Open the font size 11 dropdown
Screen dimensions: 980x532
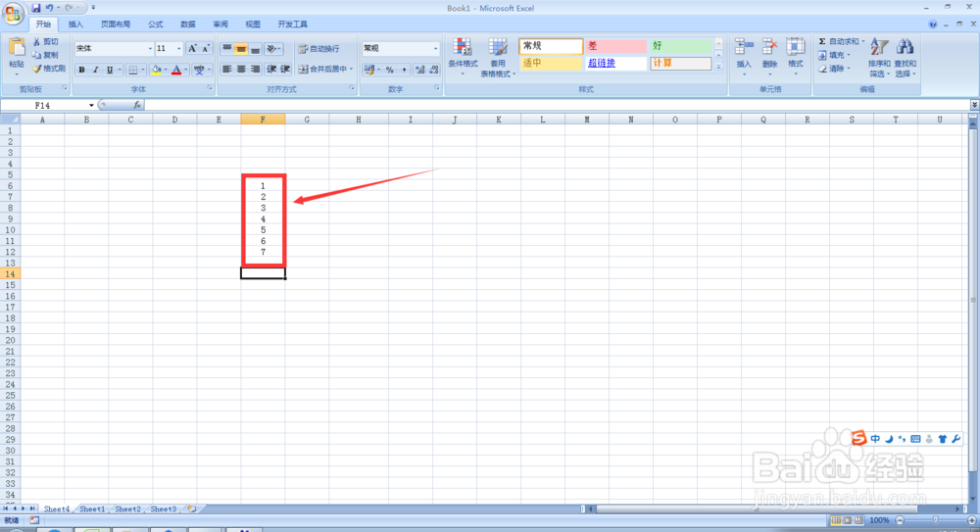tap(178, 48)
